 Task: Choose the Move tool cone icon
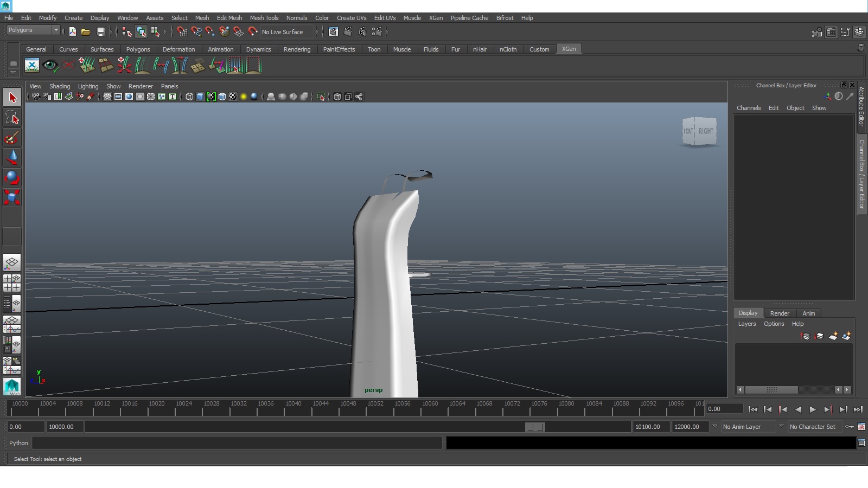(12, 158)
